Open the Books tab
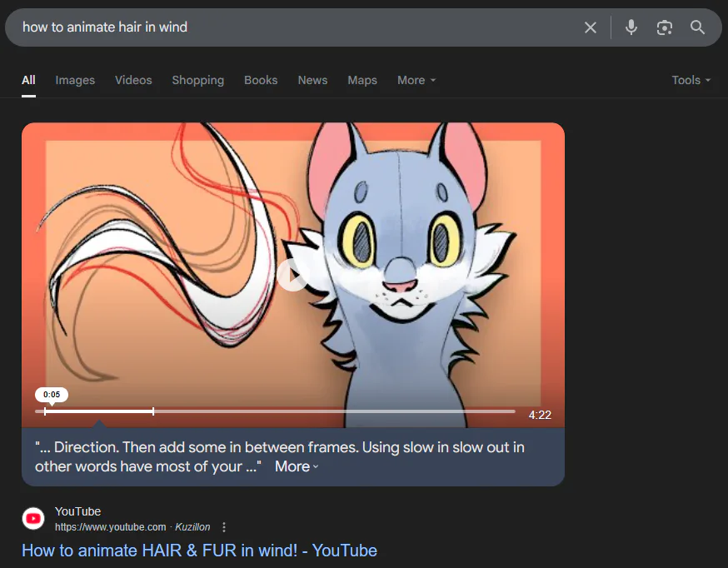The width and height of the screenshot is (728, 568). pos(261,80)
